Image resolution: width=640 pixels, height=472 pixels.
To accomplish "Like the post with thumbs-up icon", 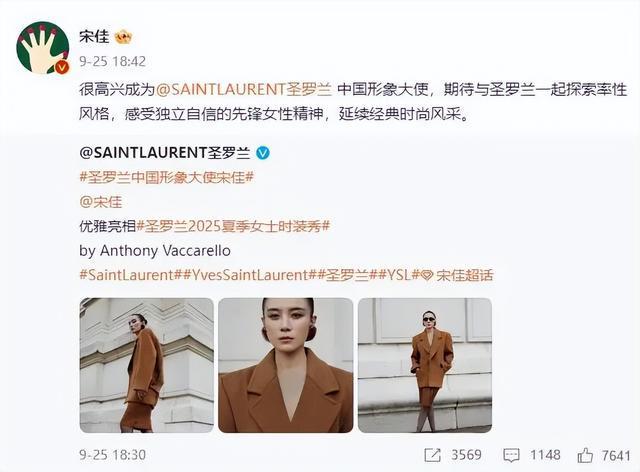I will click(x=585, y=455).
